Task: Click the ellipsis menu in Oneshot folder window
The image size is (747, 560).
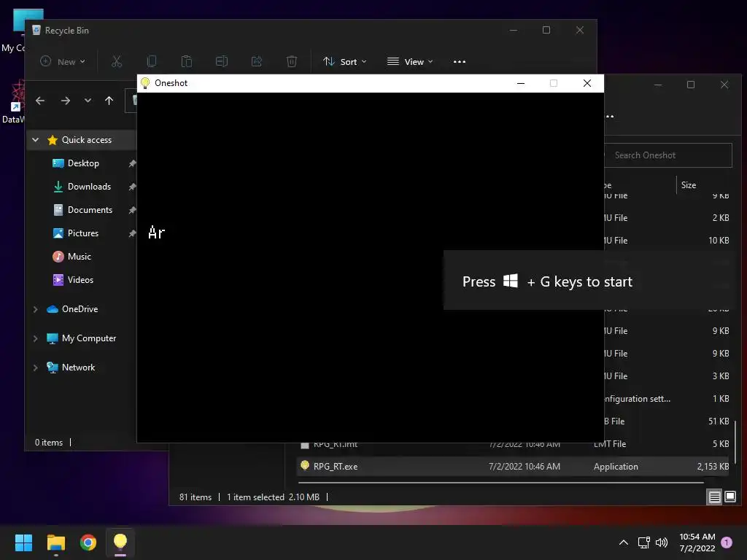Action: (x=609, y=116)
